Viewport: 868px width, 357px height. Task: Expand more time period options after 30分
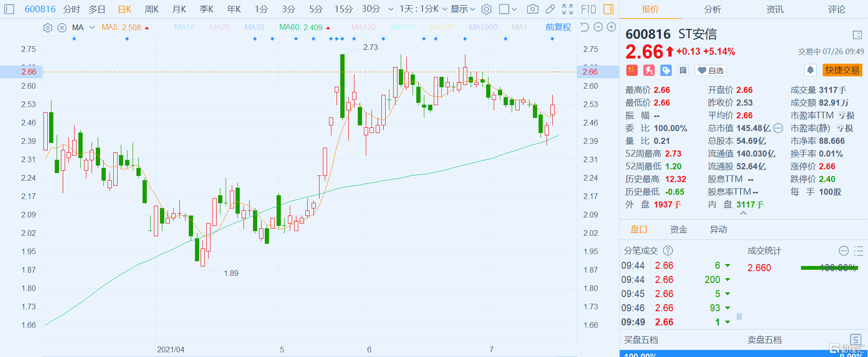(391, 9)
